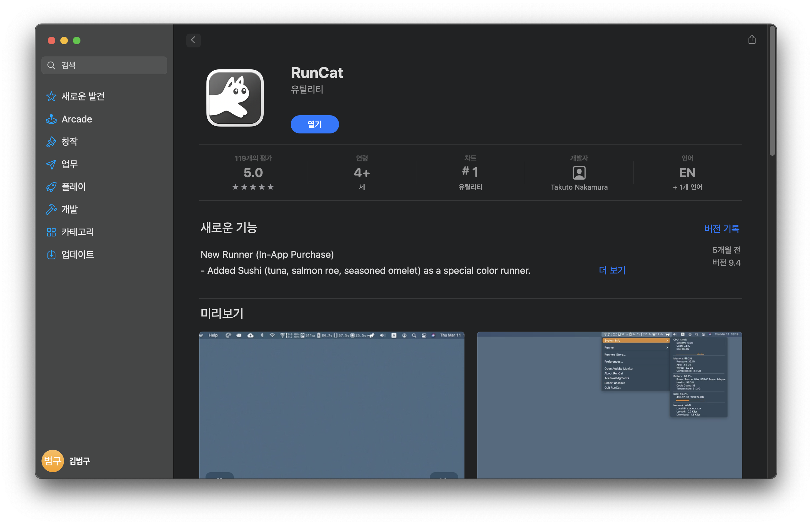Focus the 검색 search field
This screenshot has height=525, width=812.
point(104,65)
